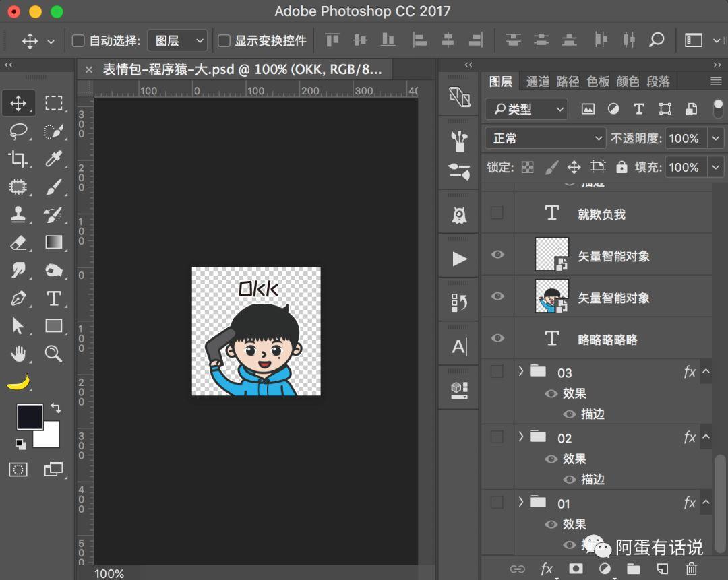This screenshot has width=728, height=580.
Task: Hide the 略略略略略 text layer
Action: [497, 338]
